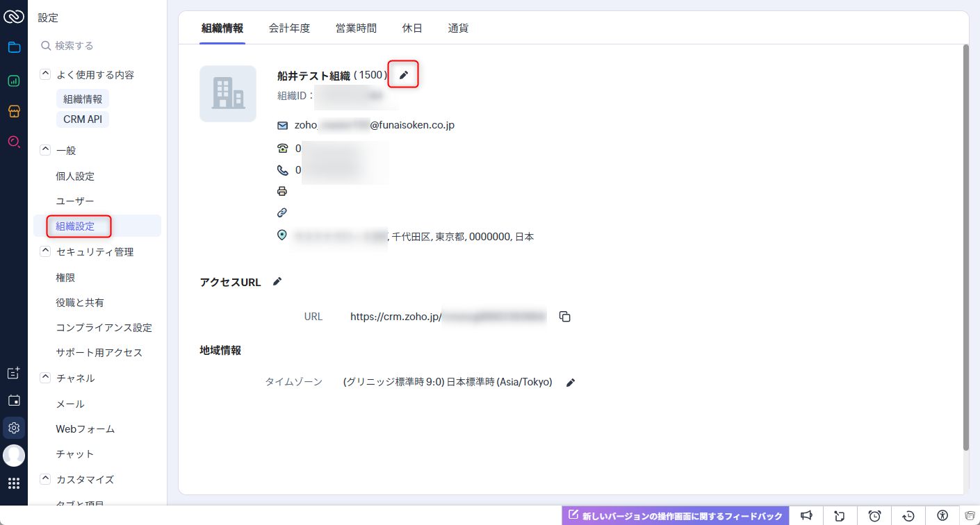Click the settings 検索する search field
Viewport: 980px width, 525px height.
tap(97, 46)
